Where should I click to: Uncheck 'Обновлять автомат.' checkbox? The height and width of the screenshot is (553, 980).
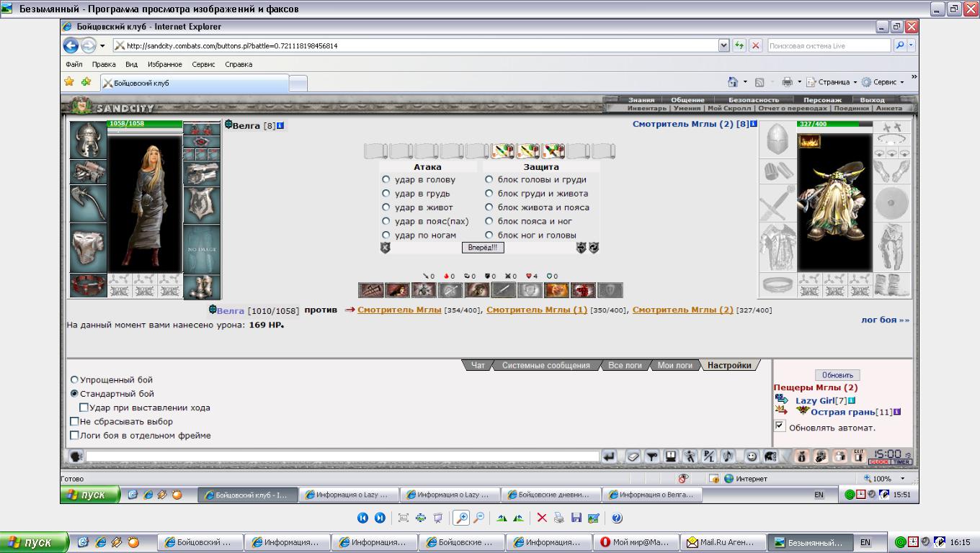(780, 426)
